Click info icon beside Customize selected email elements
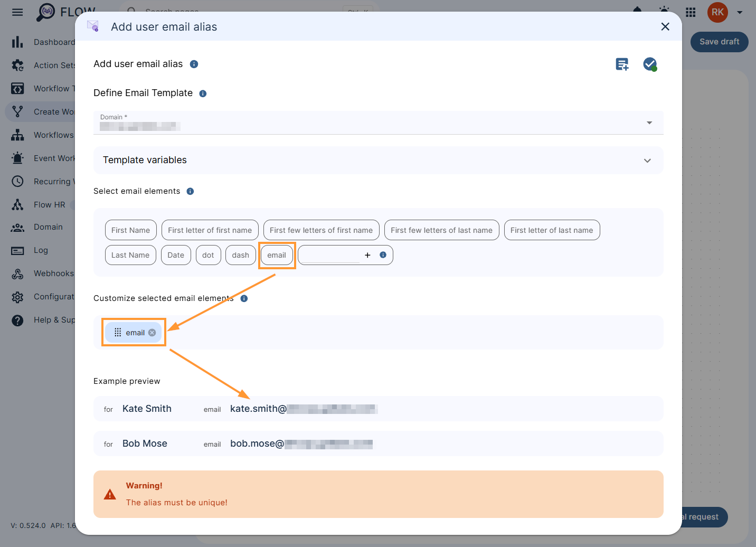The image size is (756, 547). click(x=244, y=298)
